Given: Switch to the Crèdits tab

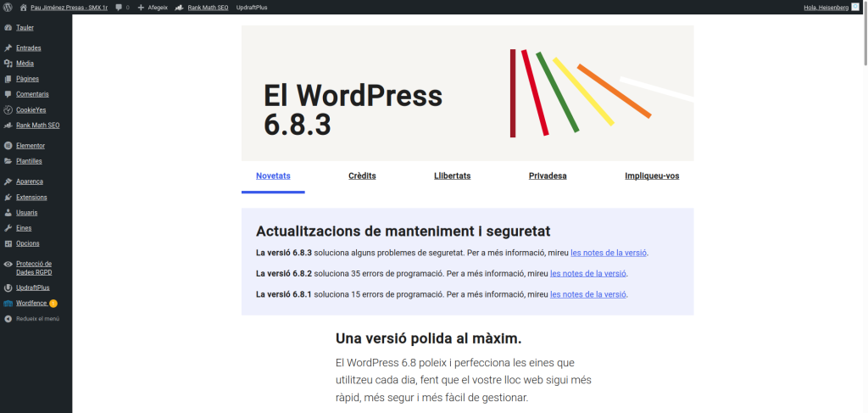Looking at the screenshot, I should point(362,176).
